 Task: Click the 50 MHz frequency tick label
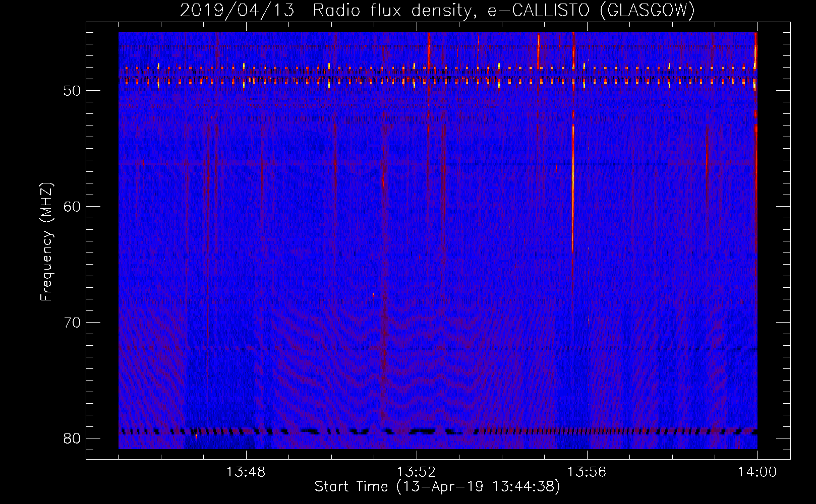(x=72, y=91)
